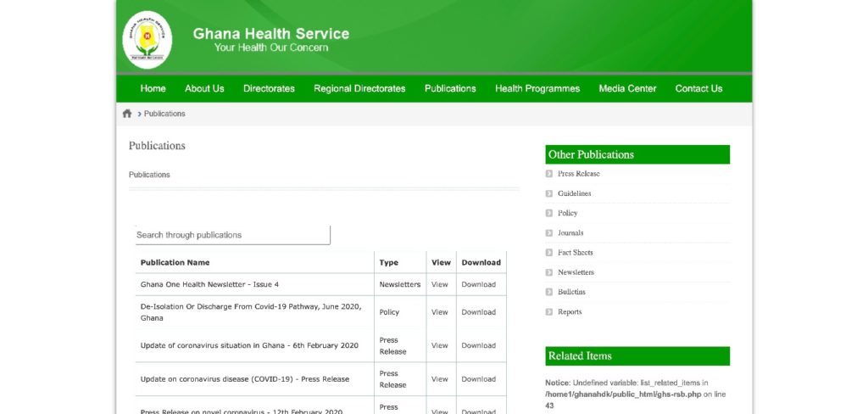
Task: Click the home icon in breadcrumb
Action: (x=127, y=114)
